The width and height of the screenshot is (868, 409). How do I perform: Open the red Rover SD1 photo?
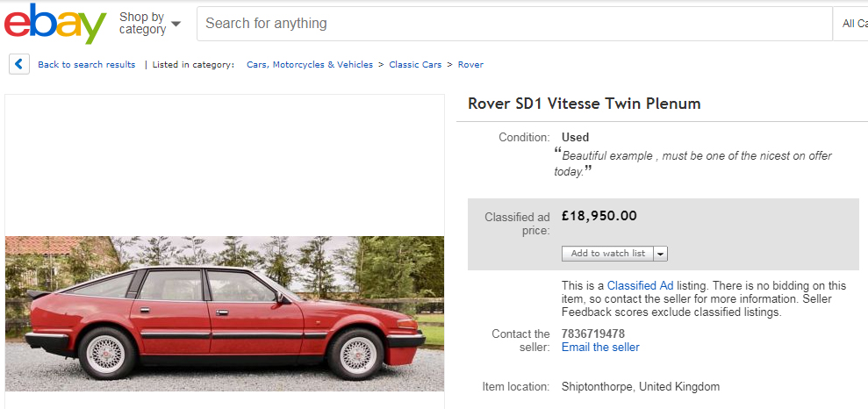click(x=225, y=313)
